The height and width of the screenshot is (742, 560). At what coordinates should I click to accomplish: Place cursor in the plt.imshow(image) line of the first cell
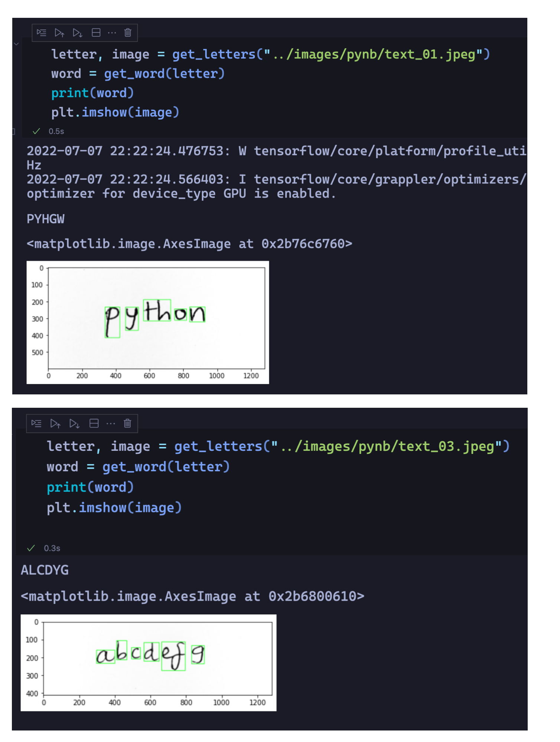(x=115, y=112)
